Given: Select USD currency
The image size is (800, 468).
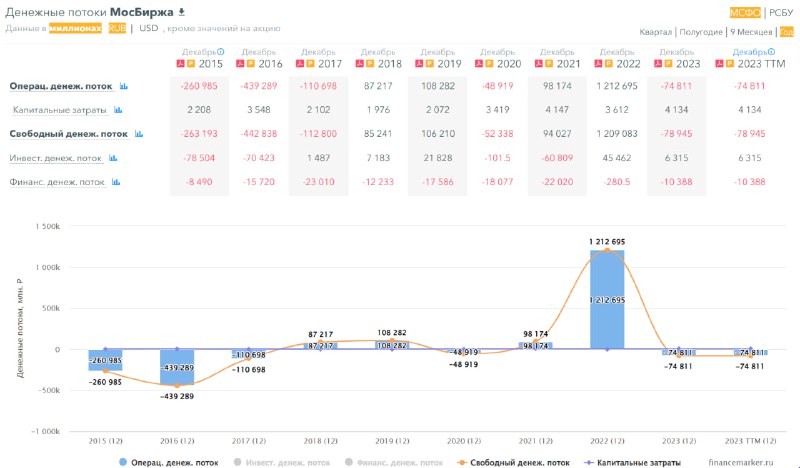Looking at the screenshot, I should (x=149, y=28).
